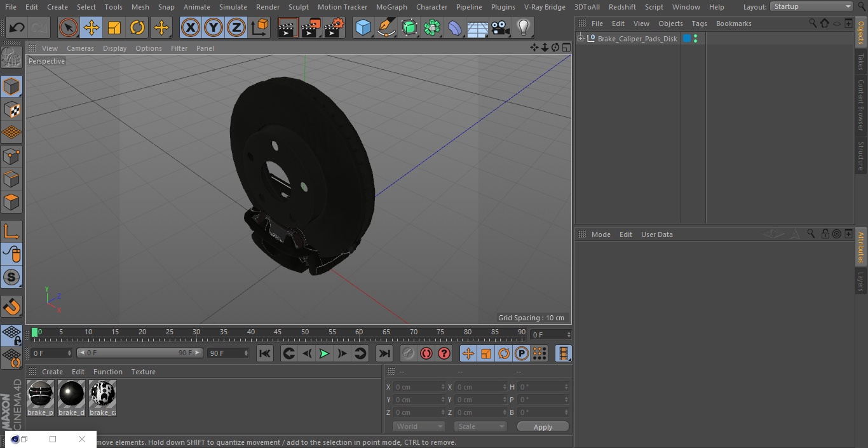Open the spline Pen tool
The image size is (868, 448).
click(x=386, y=28)
